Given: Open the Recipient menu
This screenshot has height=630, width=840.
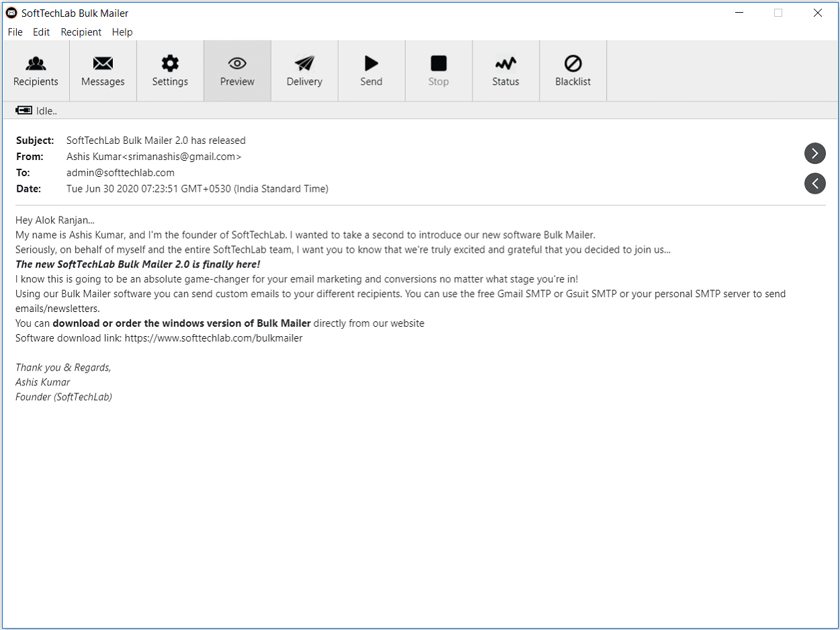Looking at the screenshot, I should click(x=81, y=32).
